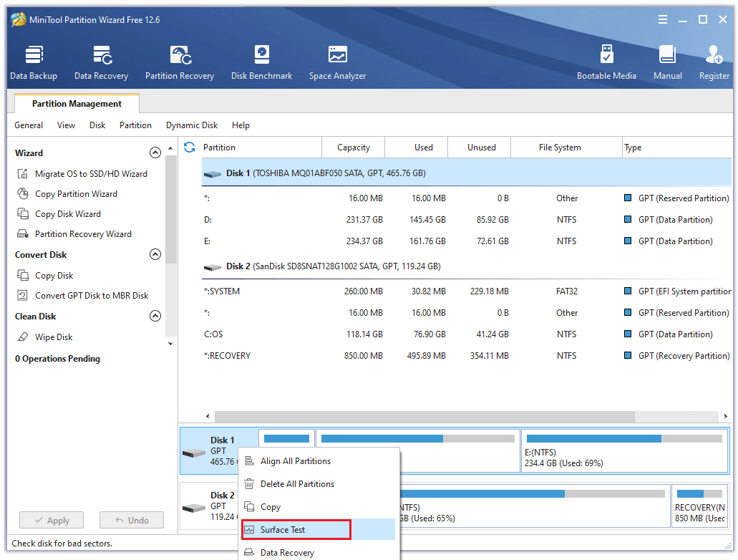Click the Copy Partition Wizard icon
This screenshot has width=738, height=560.
(x=23, y=193)
